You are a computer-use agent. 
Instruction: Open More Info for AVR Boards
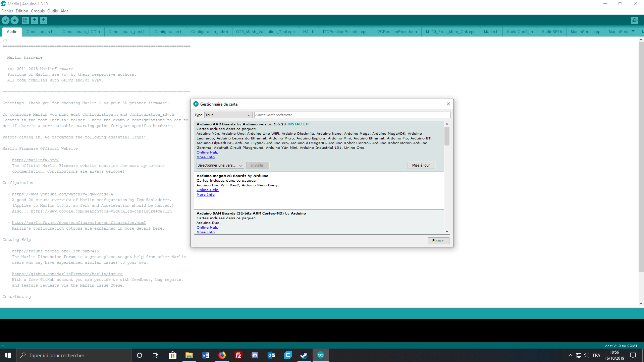pyautogui.click(x=206, y=157)
